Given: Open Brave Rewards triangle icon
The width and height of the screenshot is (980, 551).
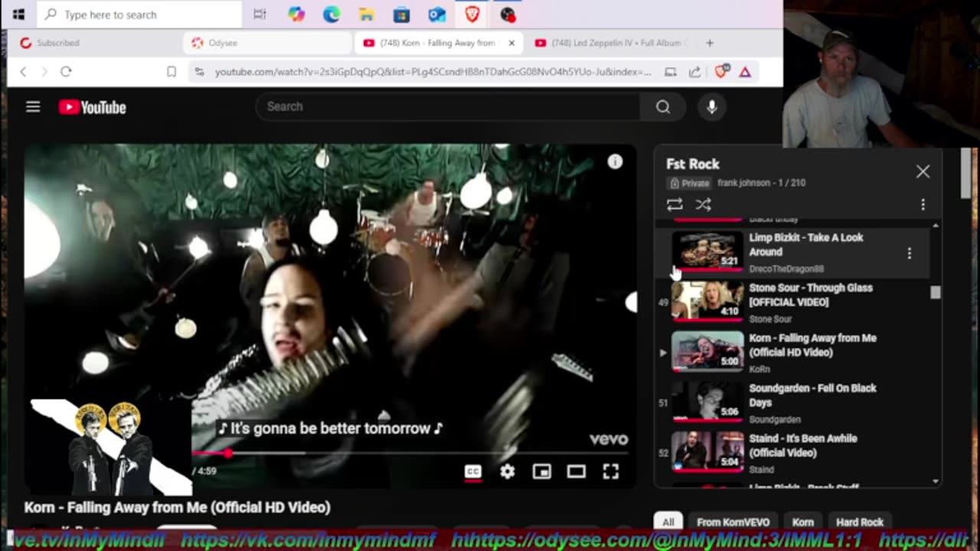Looking at the screenshot, I should [x=745, y=72].
